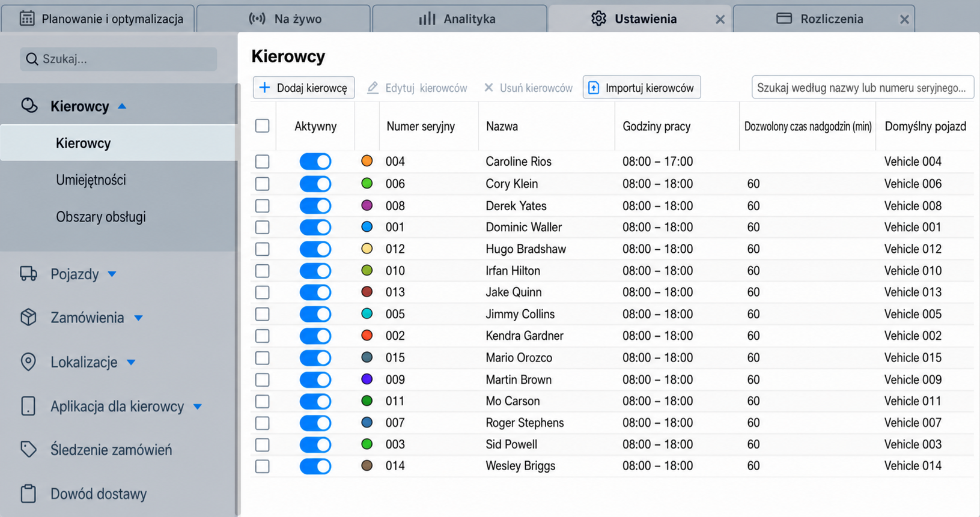Click the Dodaj kierowcę button
The image size is (980, 517).
tap(303, 88)
